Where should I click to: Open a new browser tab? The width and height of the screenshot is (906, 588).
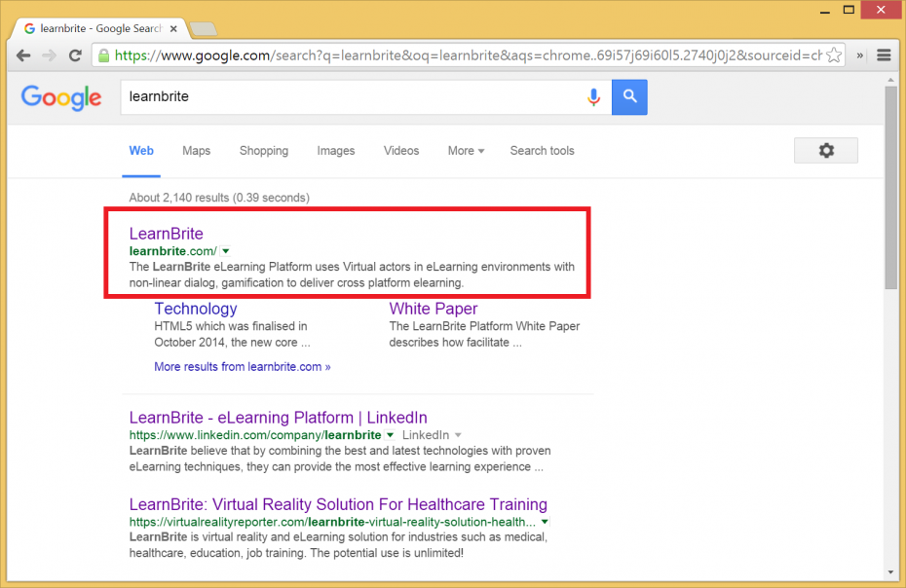202,28
